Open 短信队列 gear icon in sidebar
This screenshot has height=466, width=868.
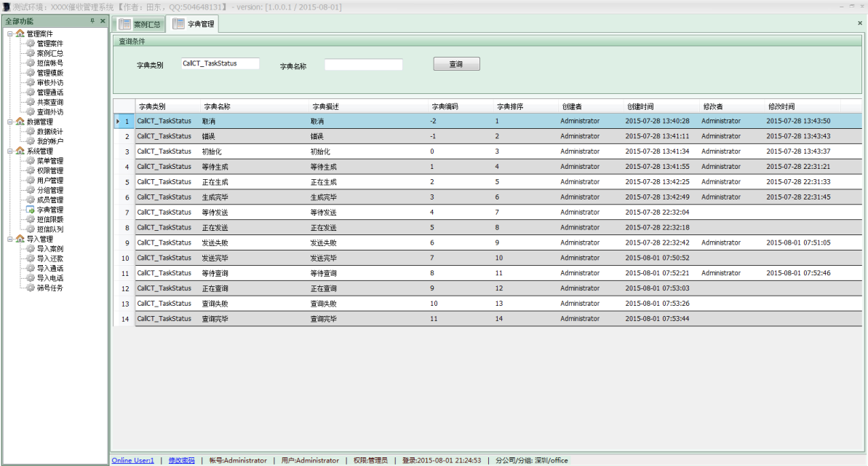tap(31, 229)
